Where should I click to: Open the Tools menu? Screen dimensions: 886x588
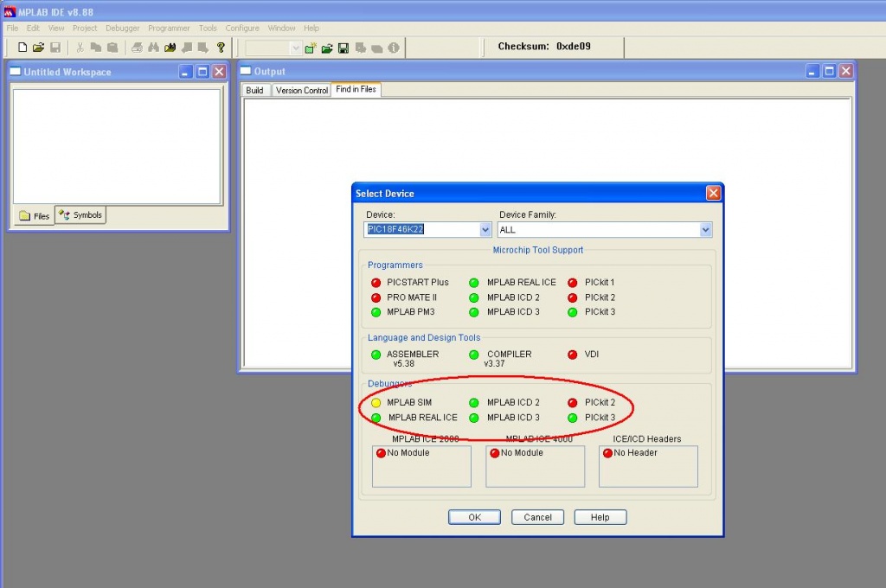click(x=208, y=29)
